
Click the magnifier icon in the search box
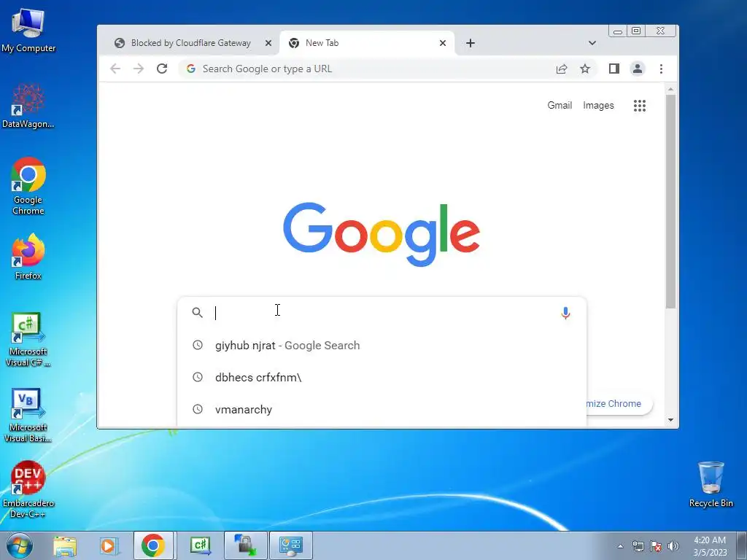click(197, 312)
